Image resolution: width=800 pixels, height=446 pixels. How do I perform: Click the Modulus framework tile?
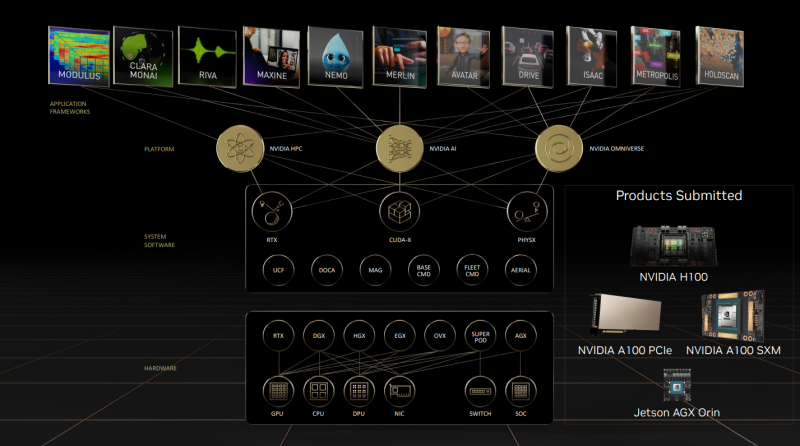[79, 56]
